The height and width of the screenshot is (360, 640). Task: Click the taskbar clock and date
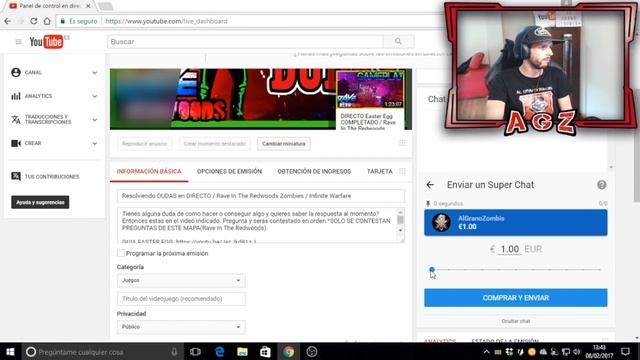pos(599,352)
